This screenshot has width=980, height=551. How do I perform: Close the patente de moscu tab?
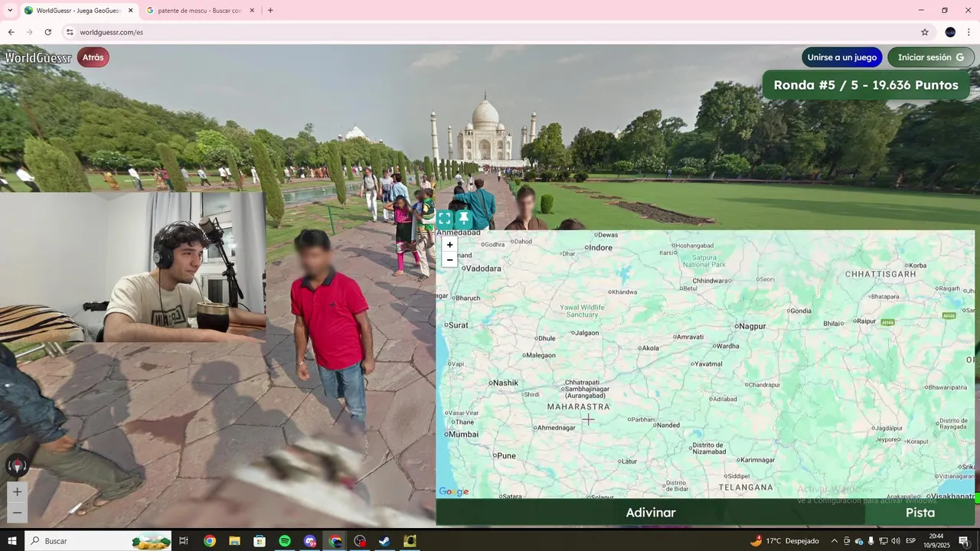pos(252,11)
